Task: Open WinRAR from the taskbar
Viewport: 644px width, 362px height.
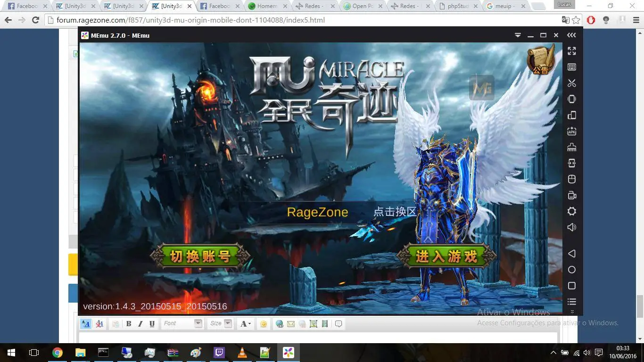Action: click(x=173, y=353)
